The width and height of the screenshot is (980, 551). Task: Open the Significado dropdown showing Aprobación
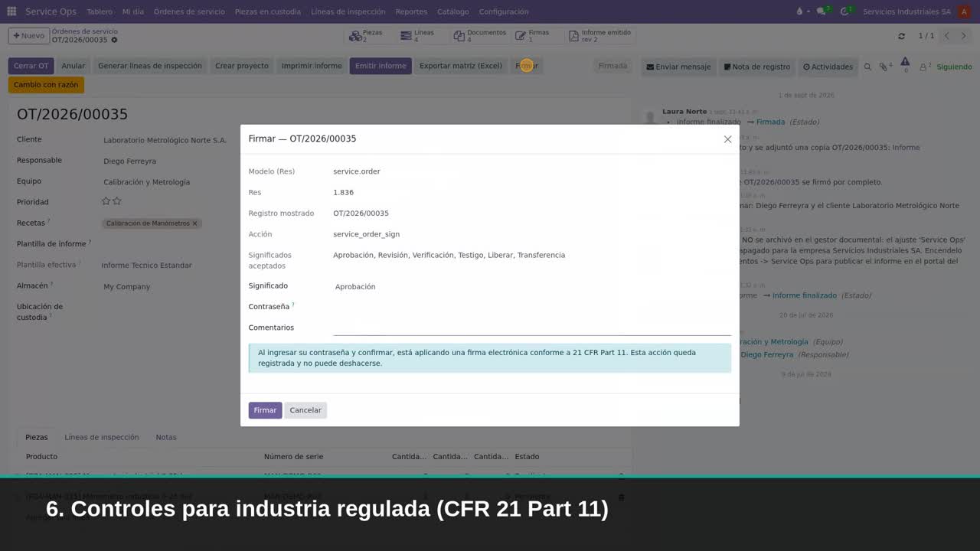(x=532, y=287)
